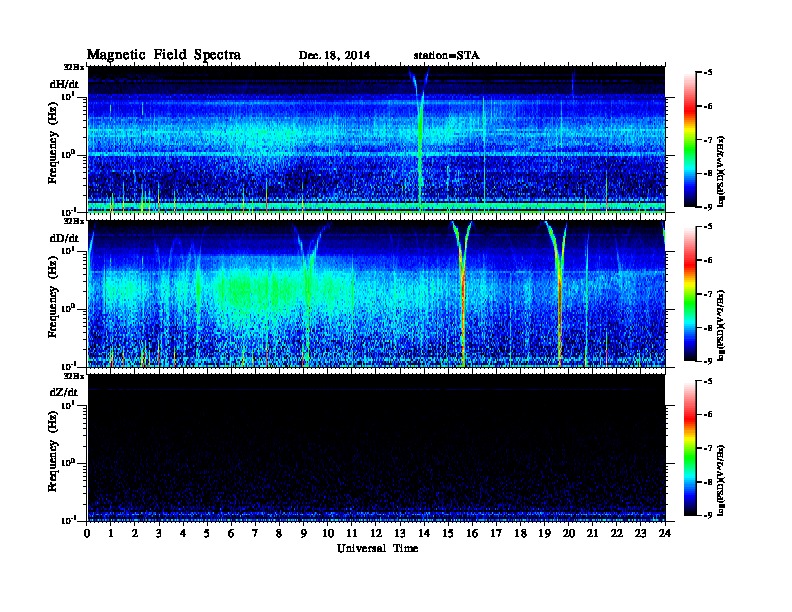
Task: Click hour tick label "17" on time axis
Action: coord(497,533)
